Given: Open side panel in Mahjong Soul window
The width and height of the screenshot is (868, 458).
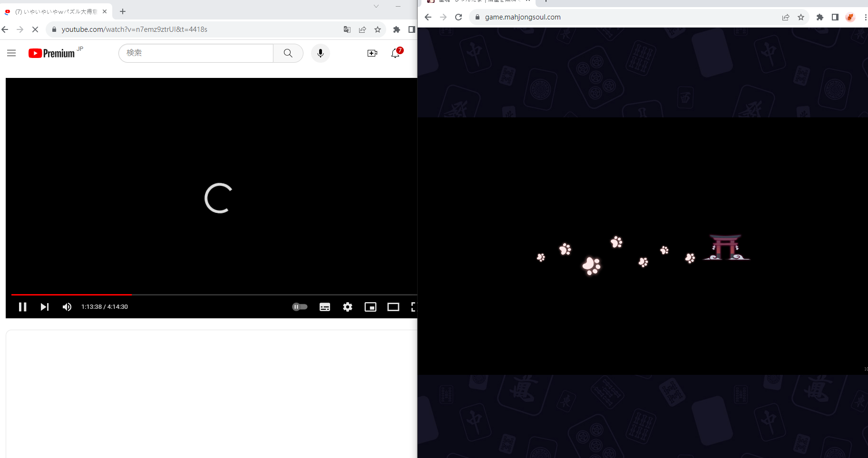Looking at the screenshot, I should 835,17.
